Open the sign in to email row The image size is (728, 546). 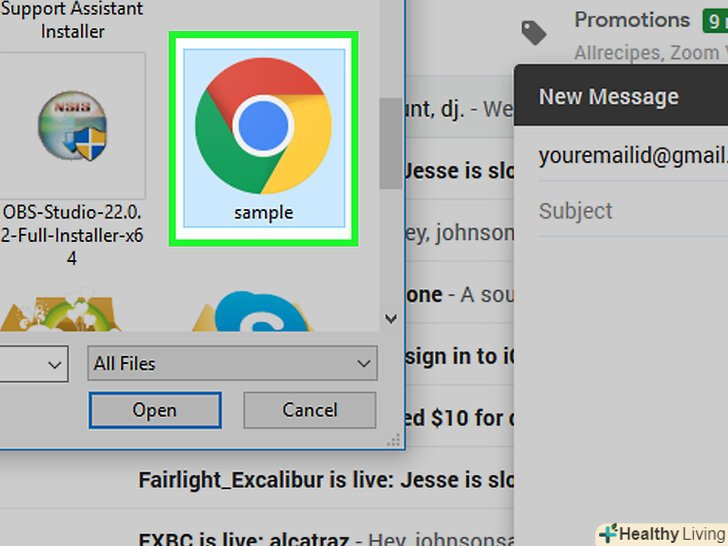[460, 357]
